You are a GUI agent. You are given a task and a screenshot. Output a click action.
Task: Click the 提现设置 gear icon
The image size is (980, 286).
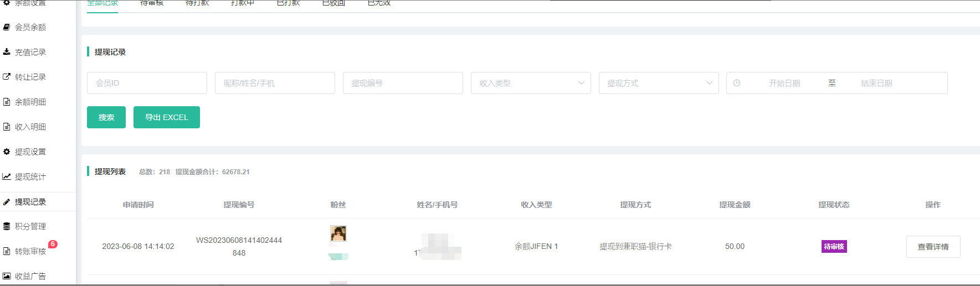point(7,152)
